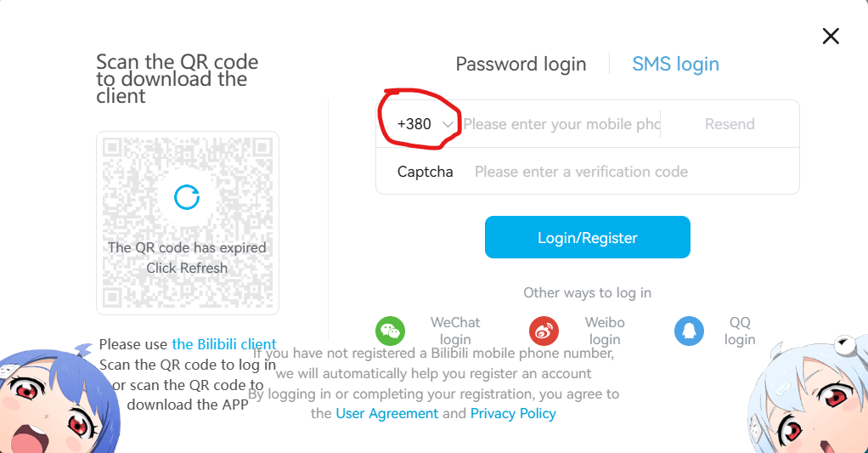Open the Privacy Policy link

[513, 413]
